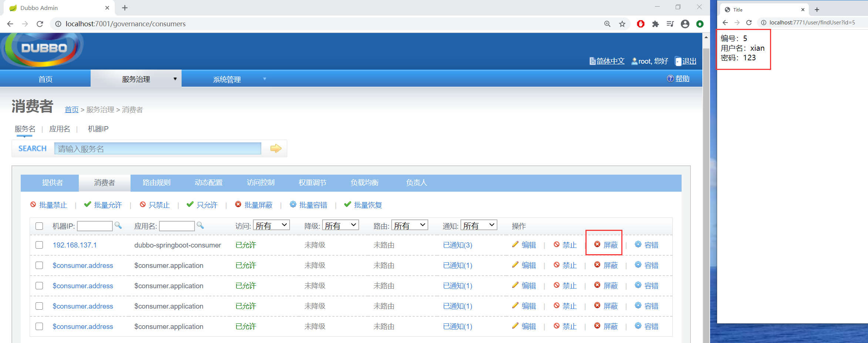Click the 机器IP filter input box

pos(95,226)
